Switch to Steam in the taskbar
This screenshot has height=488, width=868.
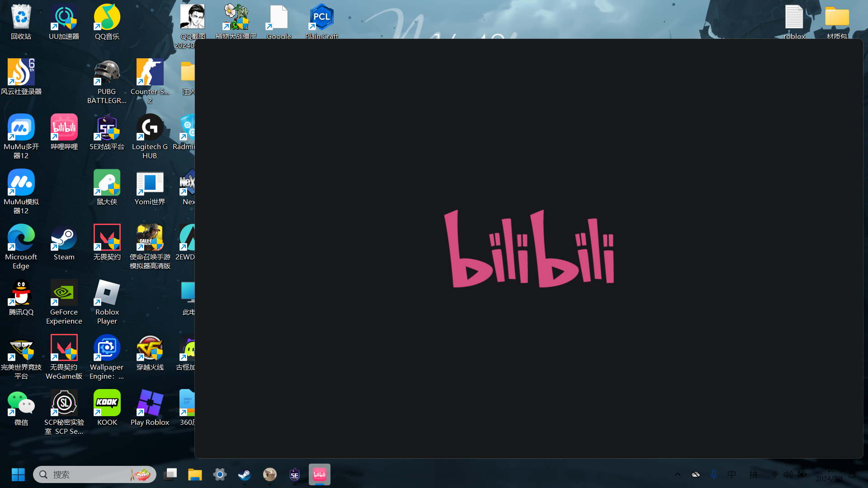click(245, 474)
